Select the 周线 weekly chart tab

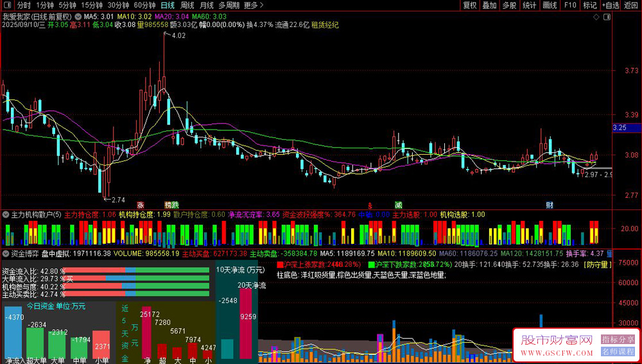coord(187,5)
